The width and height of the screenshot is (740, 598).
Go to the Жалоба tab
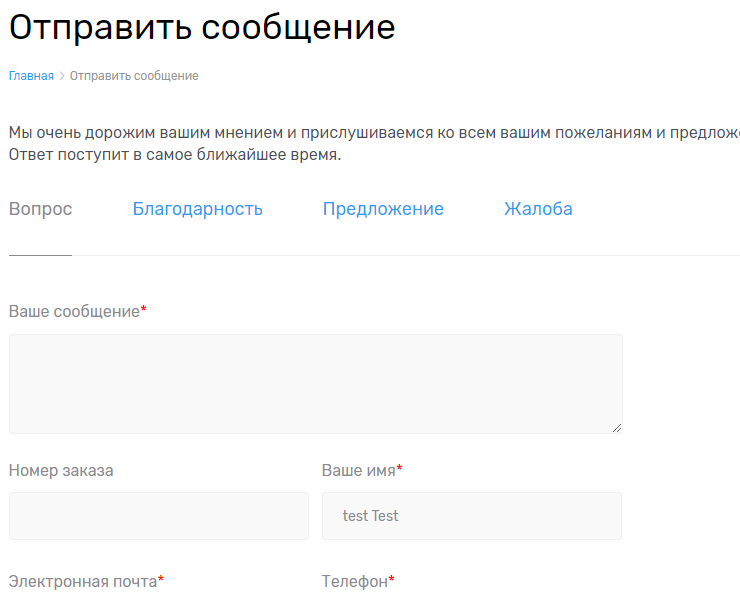tap(538, 209)
